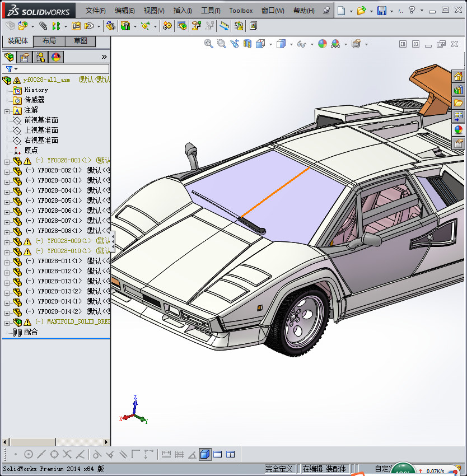This screenshot has width=467, height=476.
Task: Switch to the PropertyManager tab icon
Action: tap(25, 57)
